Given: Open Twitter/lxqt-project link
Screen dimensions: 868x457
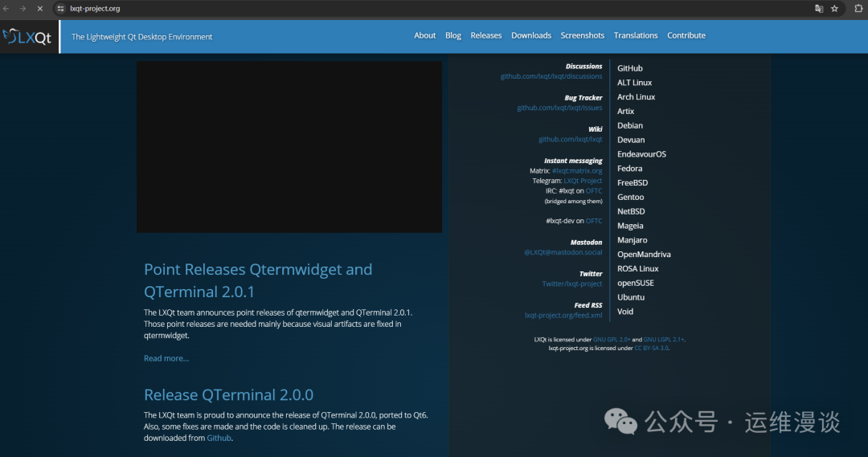Looking at the screenshot, I should [572, 284].
